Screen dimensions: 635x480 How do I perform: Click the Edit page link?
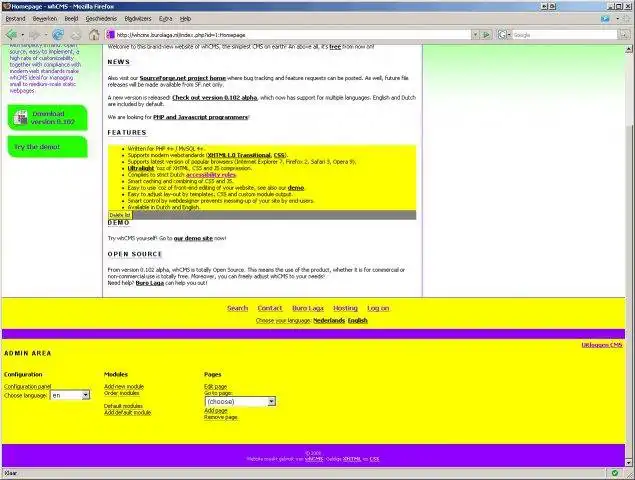(215, 386)
